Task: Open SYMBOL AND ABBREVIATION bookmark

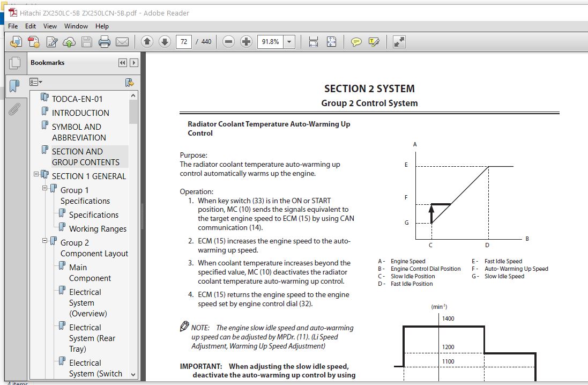Action: click(x=79, y=132)
